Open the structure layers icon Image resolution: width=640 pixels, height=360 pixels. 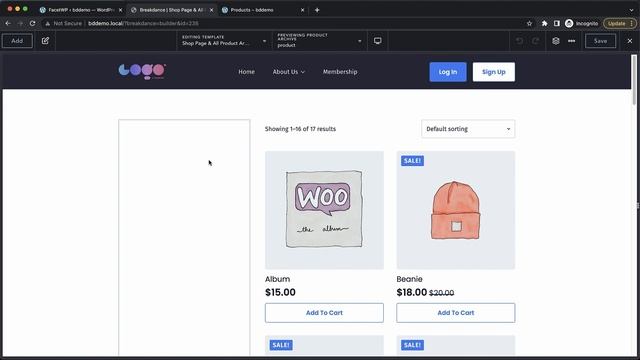coord(556,41)
